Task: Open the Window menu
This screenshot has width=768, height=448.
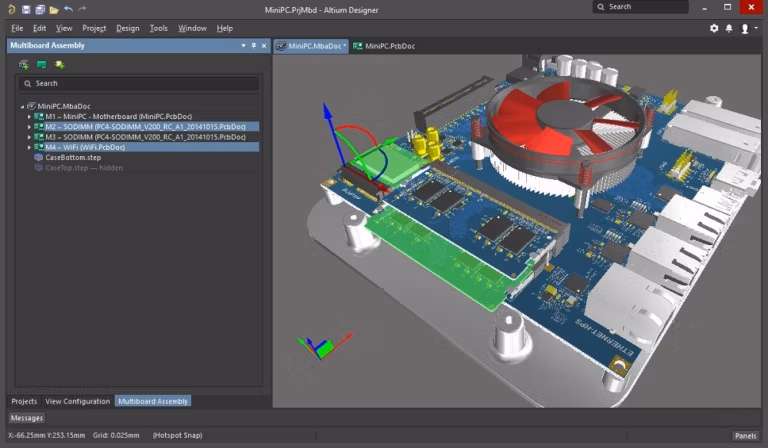Action: point(192,28)
